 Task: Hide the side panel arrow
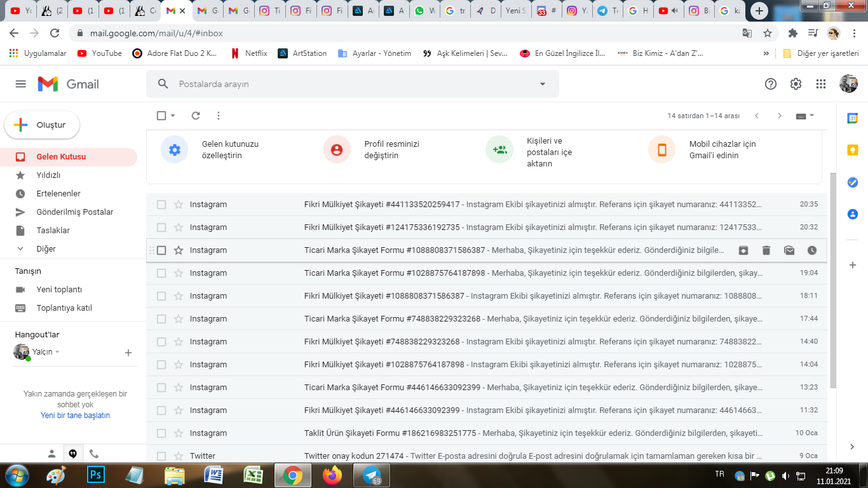[x=853, y=447]
